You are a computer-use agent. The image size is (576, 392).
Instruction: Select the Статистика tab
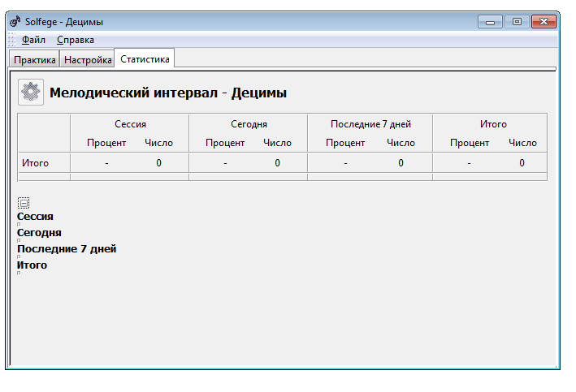point(145,58)
